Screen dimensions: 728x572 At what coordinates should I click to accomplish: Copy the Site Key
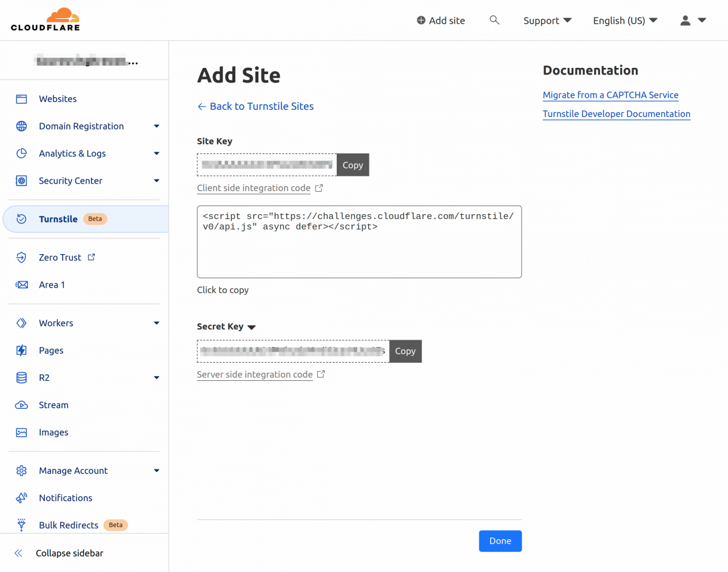[x=353, y=165]
